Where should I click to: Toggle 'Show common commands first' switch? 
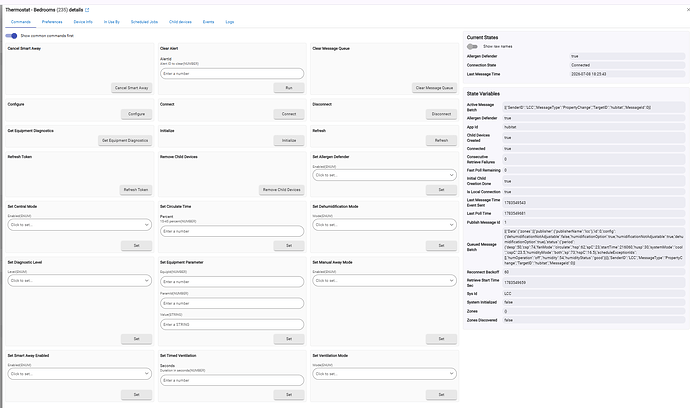(11, 36)
